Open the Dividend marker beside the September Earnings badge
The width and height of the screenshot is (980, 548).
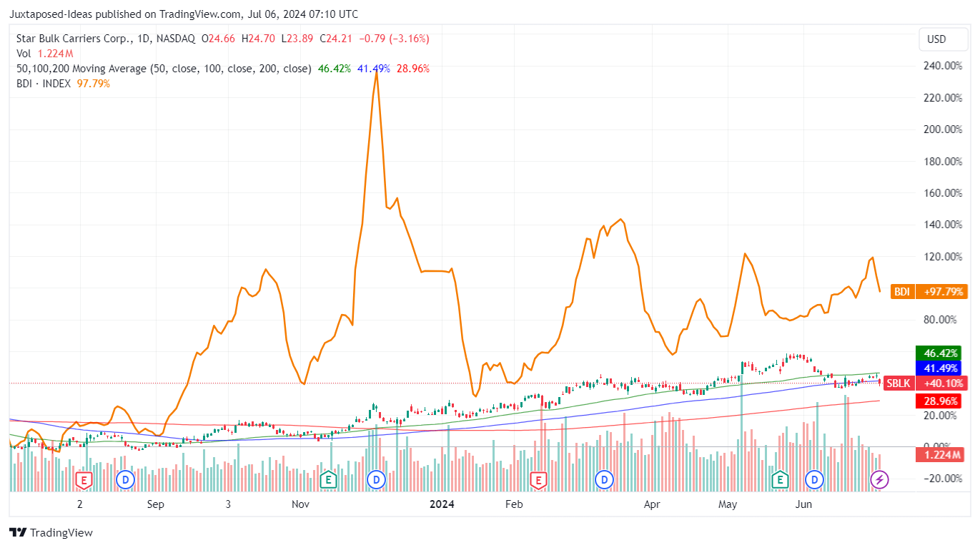tap(125, 480)
